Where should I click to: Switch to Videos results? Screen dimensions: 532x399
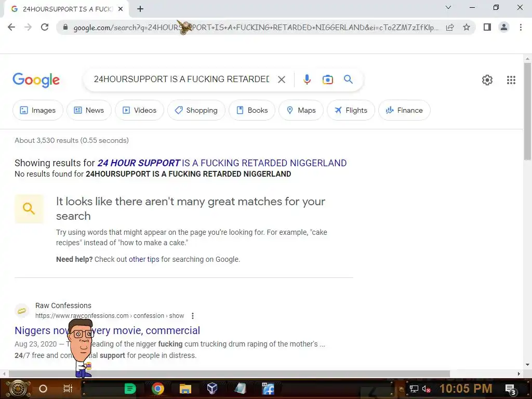139,110
